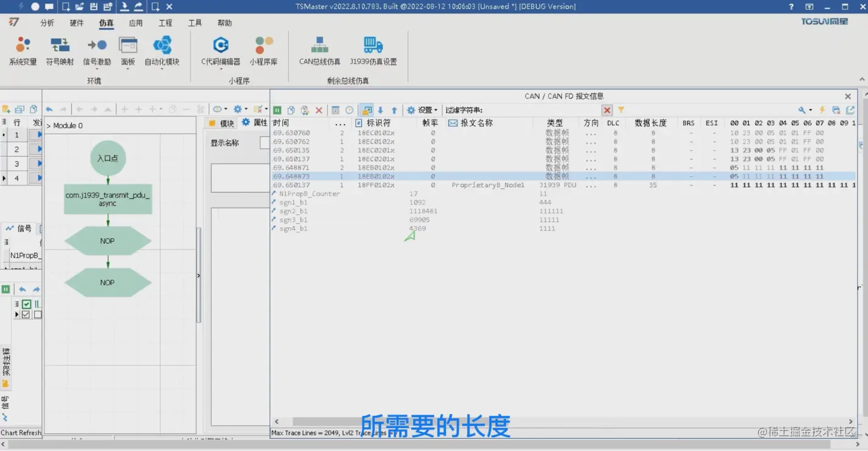Screen dimensions: 868x451
Task: Select the ProprietaryB_Node1 message row
Action: point(564,185)
